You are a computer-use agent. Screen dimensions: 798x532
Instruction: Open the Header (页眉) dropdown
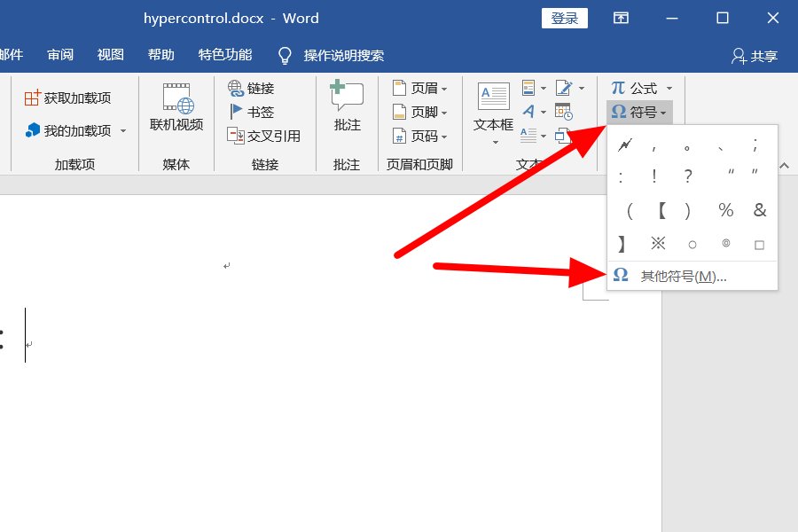[x=413, y=88]
